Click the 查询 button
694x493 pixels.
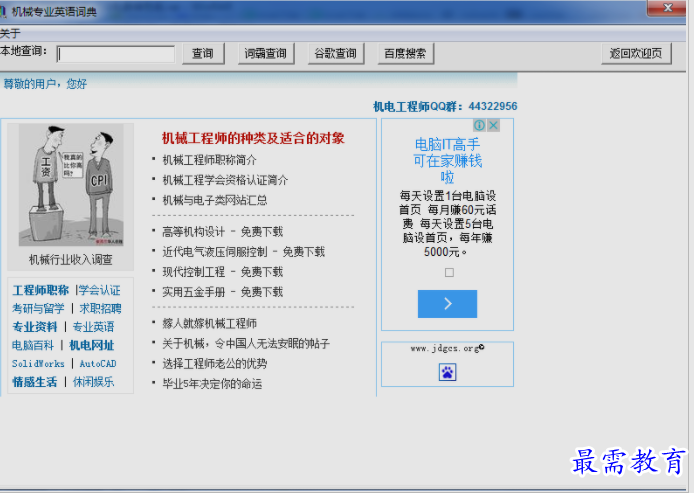click(x=203, y=54)
